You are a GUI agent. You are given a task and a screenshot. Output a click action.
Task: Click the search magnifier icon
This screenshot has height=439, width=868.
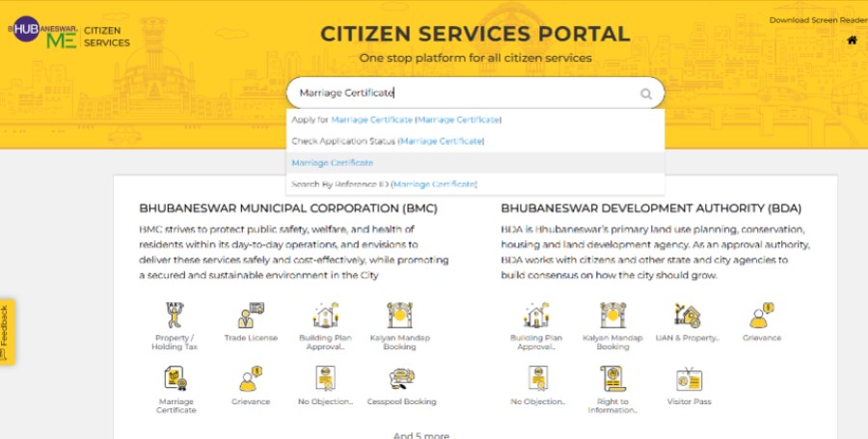[646, 94]
